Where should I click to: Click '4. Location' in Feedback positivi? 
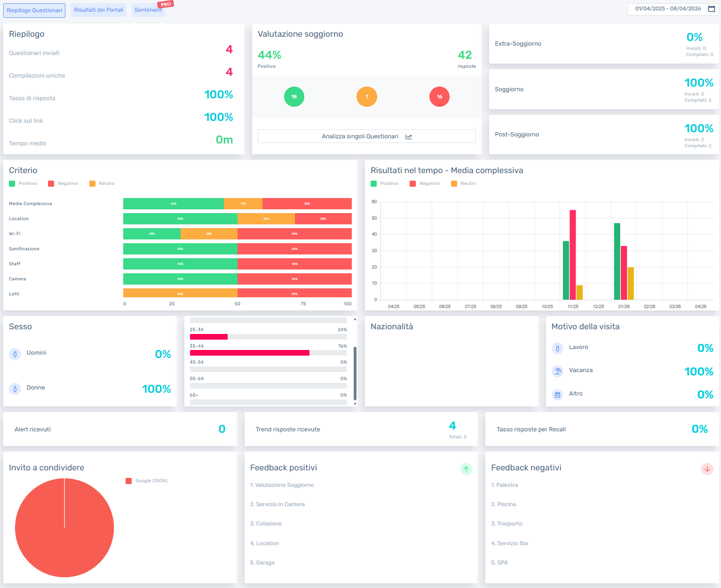pyautogui.click(x=265, y=543)
